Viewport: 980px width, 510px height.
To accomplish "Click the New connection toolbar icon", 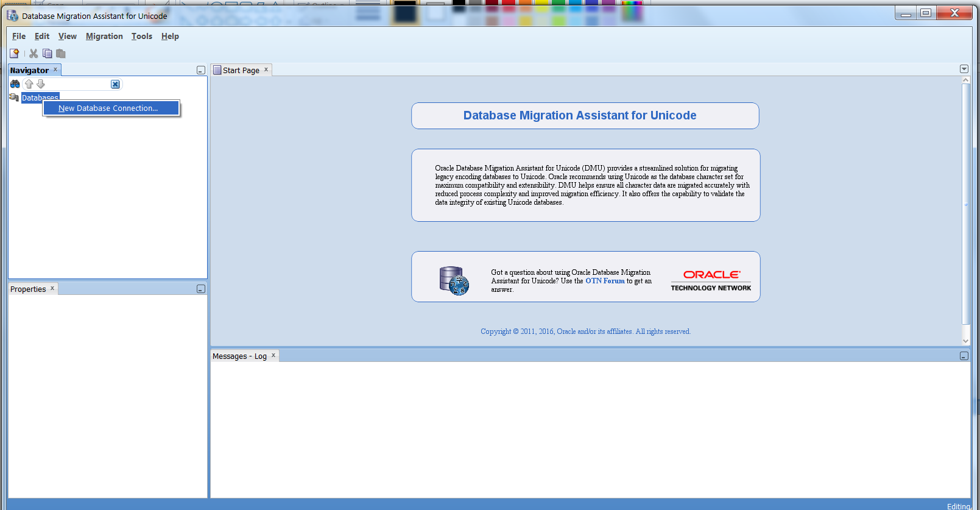I will (x=15, y=54).
